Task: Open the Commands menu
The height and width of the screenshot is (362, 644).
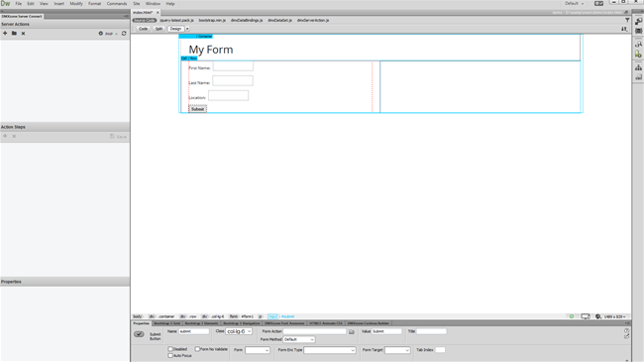Action: [117, 4]
